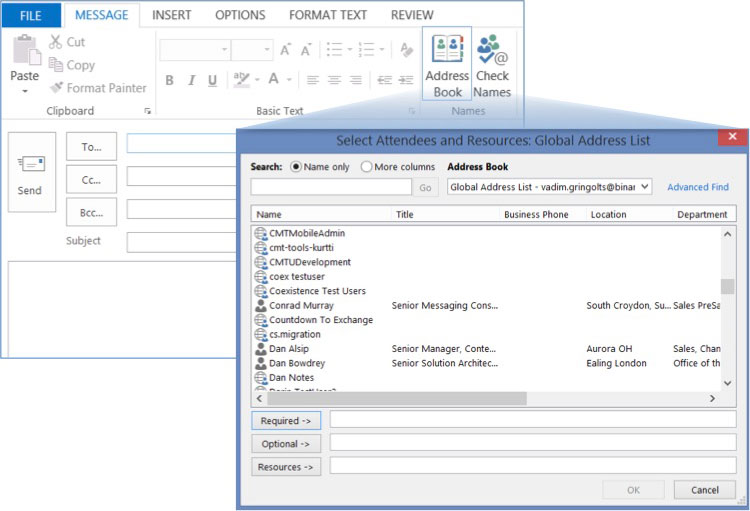Click the text highlight color icon
750x511 pixels.
coord(241,79)
